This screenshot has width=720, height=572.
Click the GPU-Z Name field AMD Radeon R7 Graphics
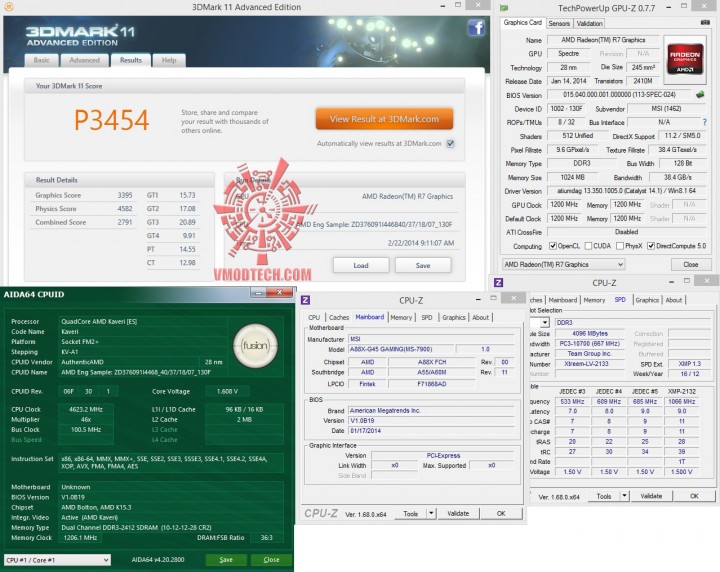(603, 40)
